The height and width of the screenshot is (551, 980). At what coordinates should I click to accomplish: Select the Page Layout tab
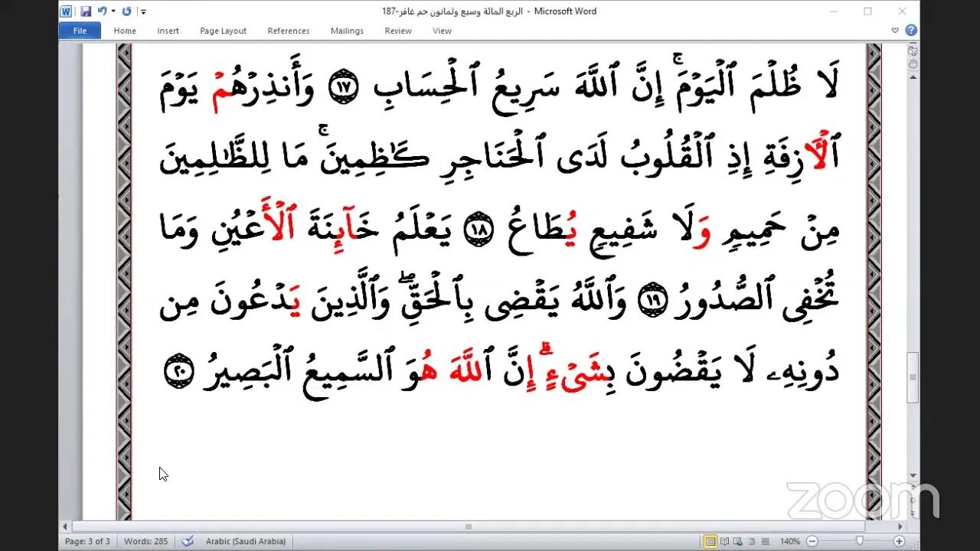[x=223, y=31]
